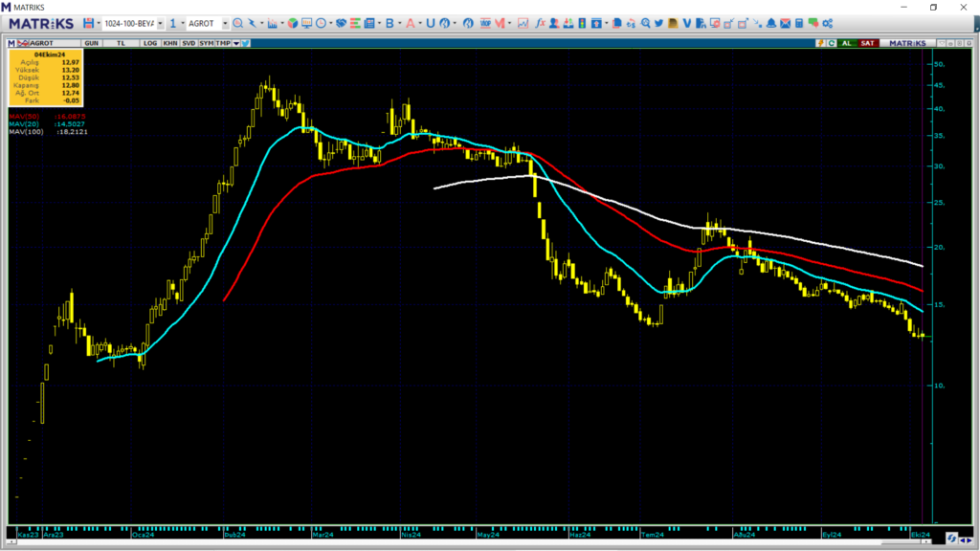Open the dropdown arrow beside red M icon

510,23
